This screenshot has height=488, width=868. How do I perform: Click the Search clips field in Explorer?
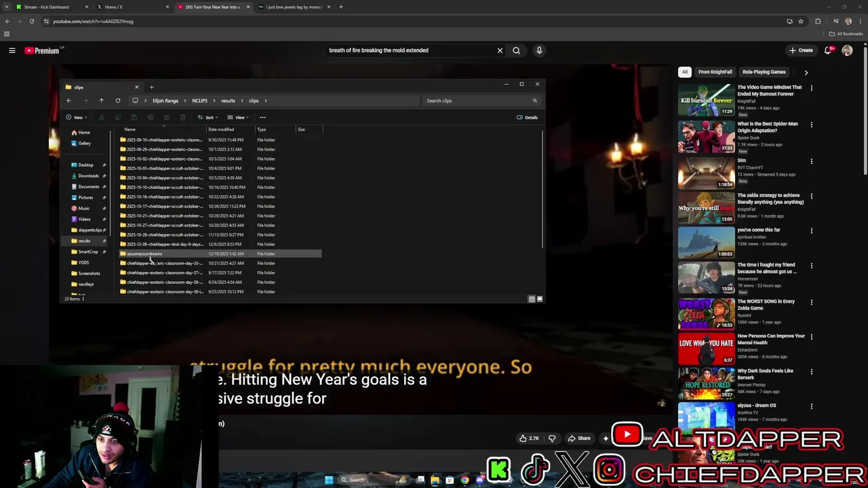[481, 100]
